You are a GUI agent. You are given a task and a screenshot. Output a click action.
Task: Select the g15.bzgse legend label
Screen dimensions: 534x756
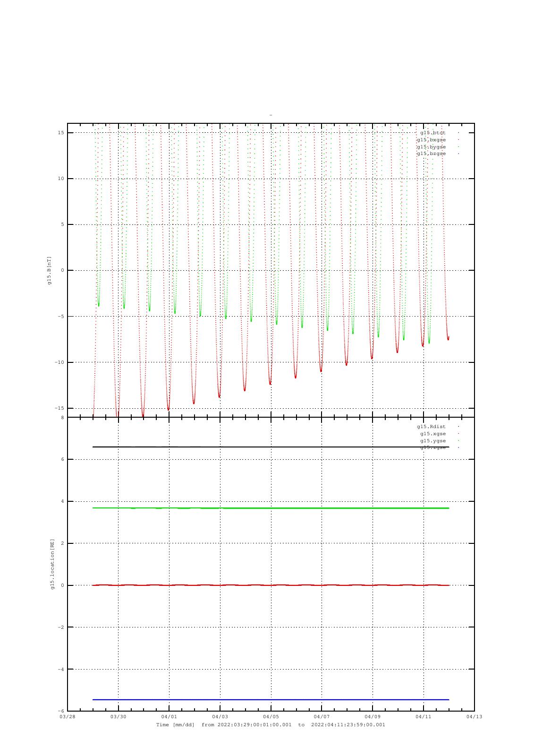point(431,154)
